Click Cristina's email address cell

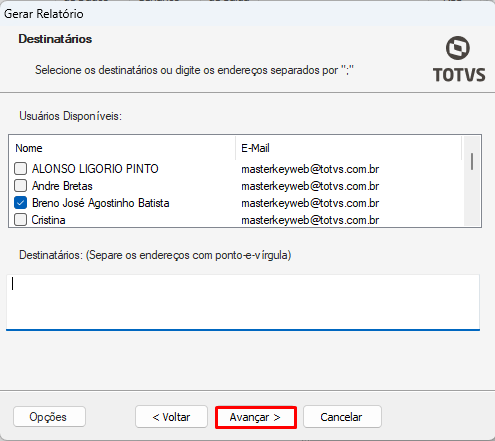point(310,220)
